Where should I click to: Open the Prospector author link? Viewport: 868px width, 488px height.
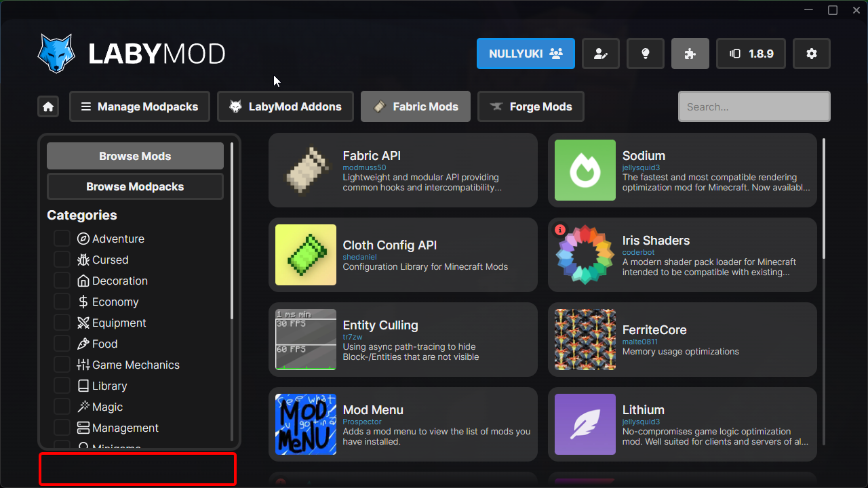point(362,422)
